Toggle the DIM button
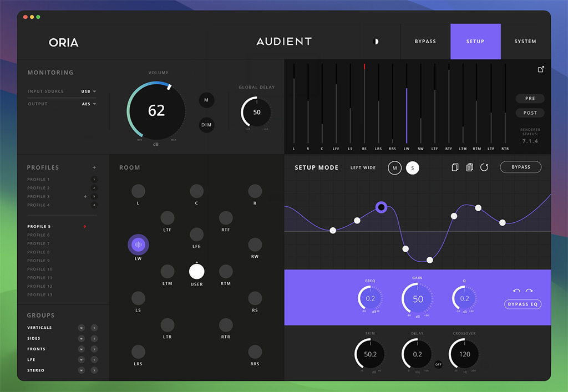568x392 pixels. click(206, 125)
